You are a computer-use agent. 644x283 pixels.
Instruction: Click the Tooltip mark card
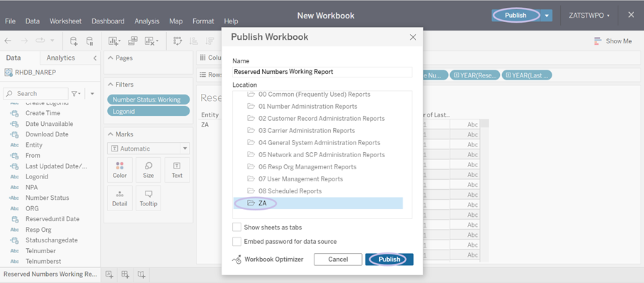148,198
